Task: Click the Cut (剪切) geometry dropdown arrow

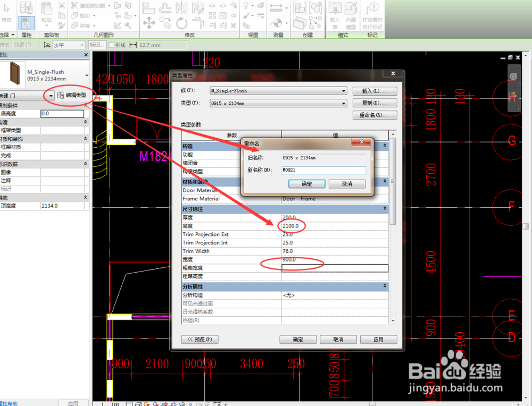Action: click(x=94, y=15)
